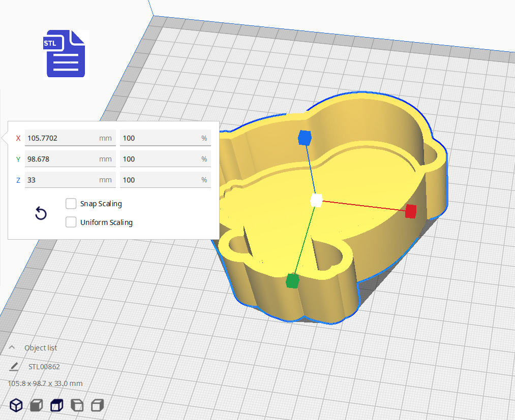Click the STL00862 job name
The height and width of the screenshot is (420, 515).
(44, 367)
